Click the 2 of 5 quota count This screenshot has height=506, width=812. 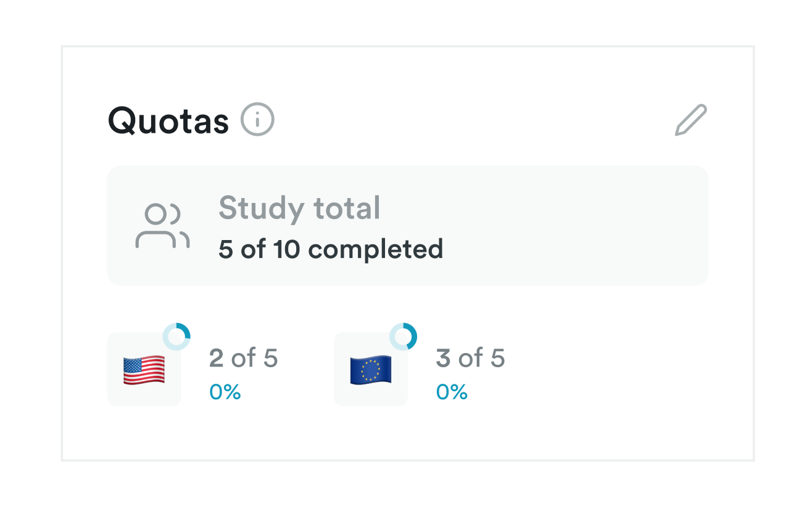[x=244, y=358]
